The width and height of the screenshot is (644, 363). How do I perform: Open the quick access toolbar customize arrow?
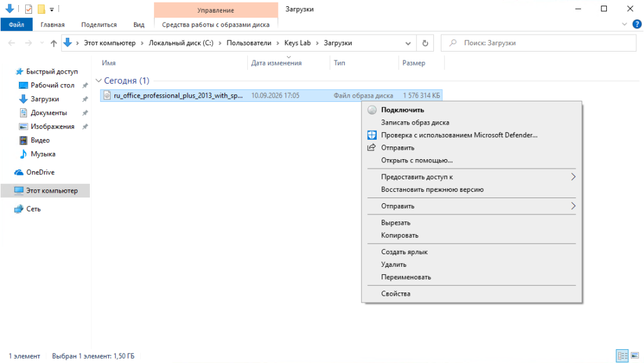52,9
